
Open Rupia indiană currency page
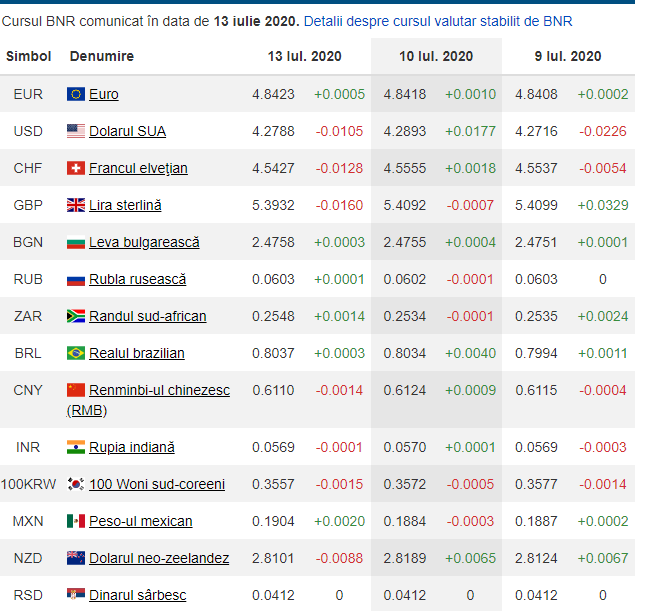coord(131,447)
